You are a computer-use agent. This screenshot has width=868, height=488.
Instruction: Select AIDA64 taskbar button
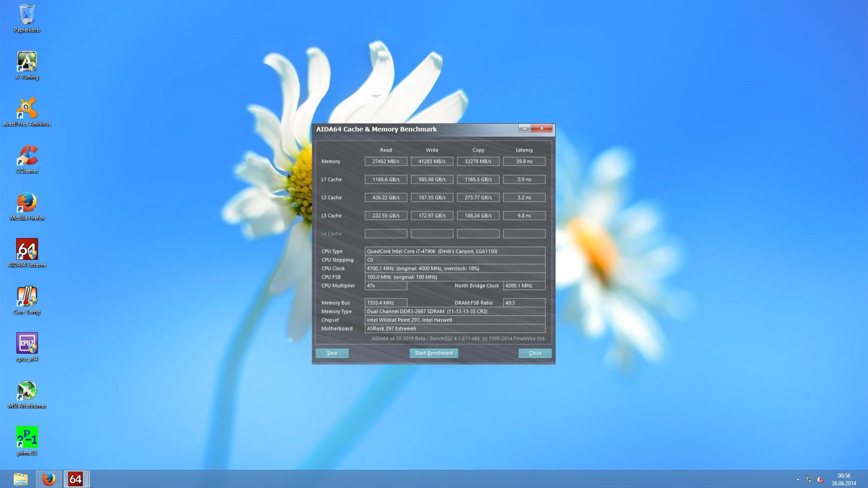pos(76,479)
